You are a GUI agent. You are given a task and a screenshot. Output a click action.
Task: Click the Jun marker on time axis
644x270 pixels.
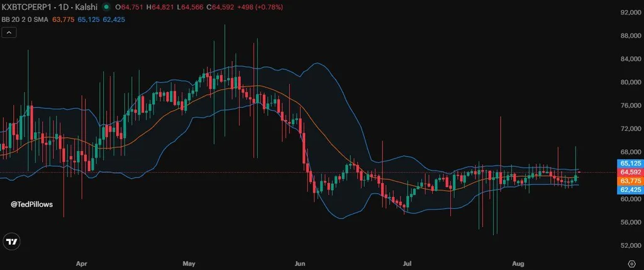(300, 263)
